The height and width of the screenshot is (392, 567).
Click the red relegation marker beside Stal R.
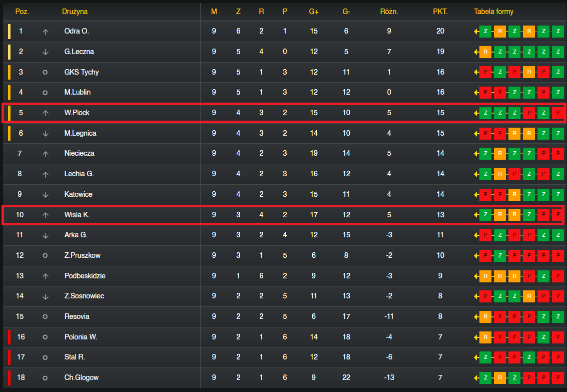[x=9, y=357]
